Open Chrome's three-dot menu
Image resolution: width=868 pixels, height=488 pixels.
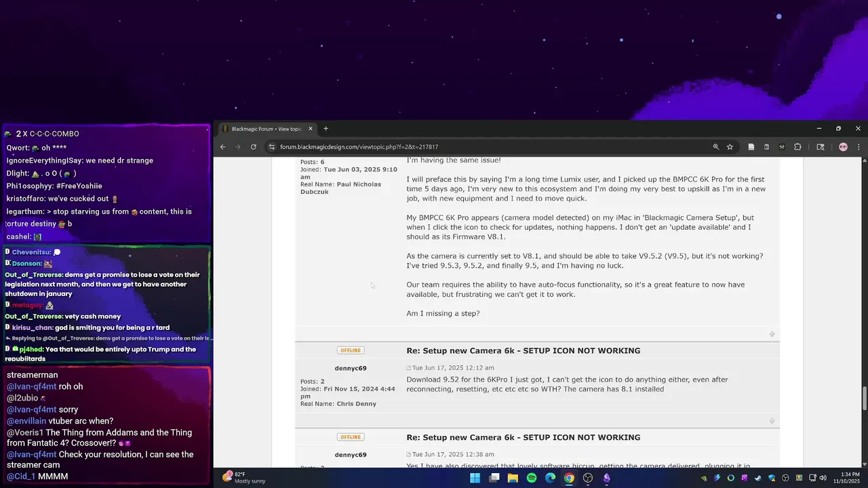coord(859,147)
